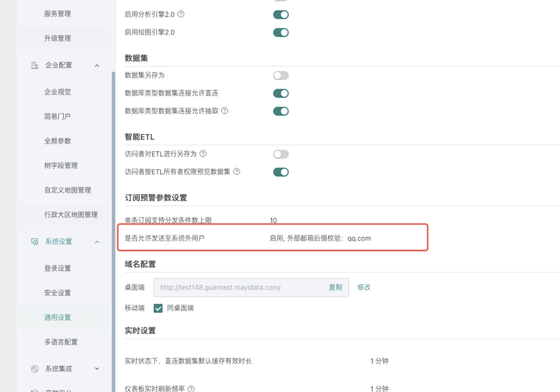Collapse the 系统设置 section
The image size is (560, 392).
point(97,242)
